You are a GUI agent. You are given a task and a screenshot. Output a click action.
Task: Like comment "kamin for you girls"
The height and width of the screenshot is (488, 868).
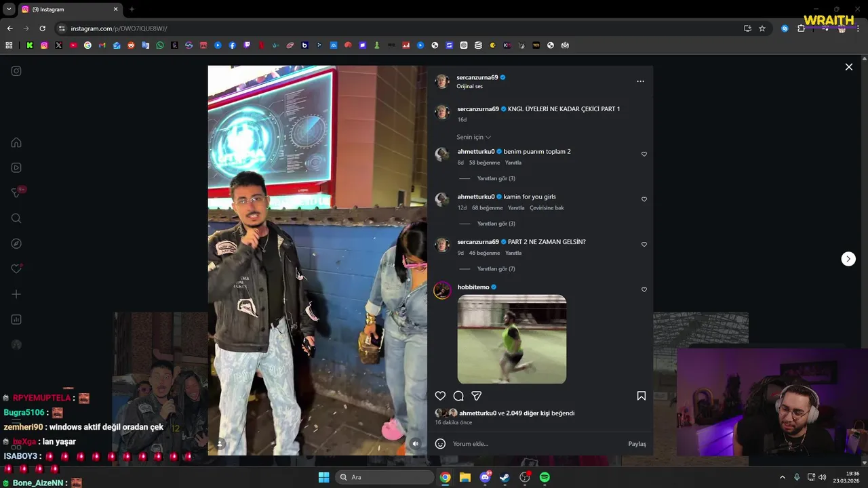point(644,199)
